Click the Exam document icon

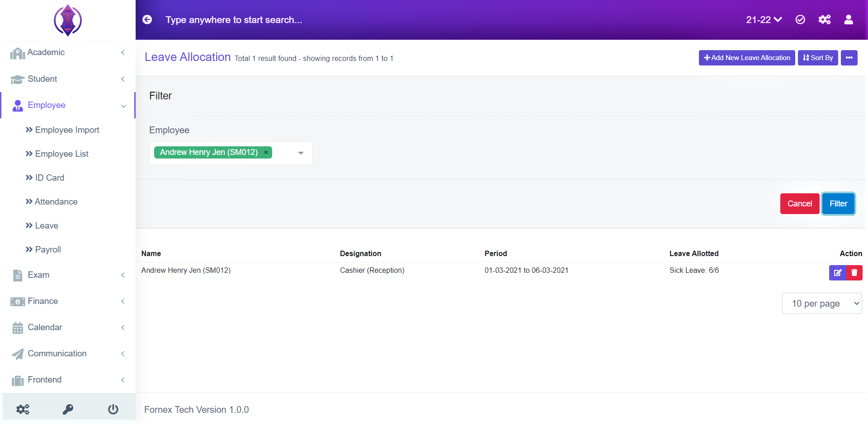click(x=18, y=276)
